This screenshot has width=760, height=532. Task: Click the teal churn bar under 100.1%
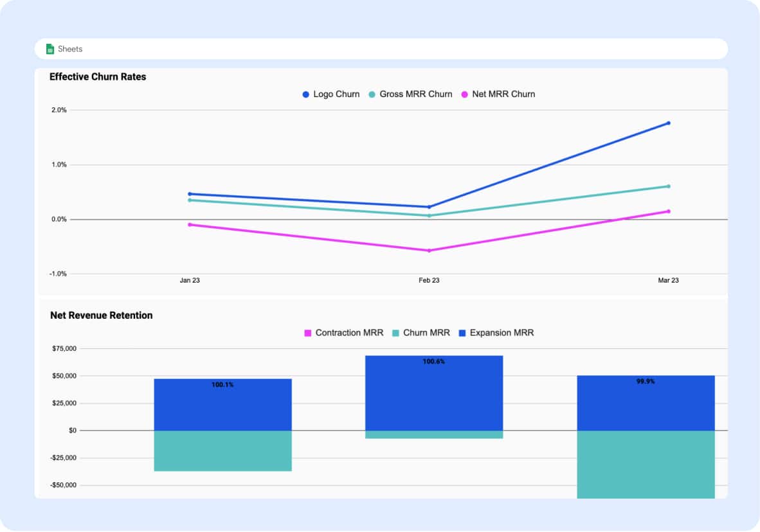[x=222, y=450]
